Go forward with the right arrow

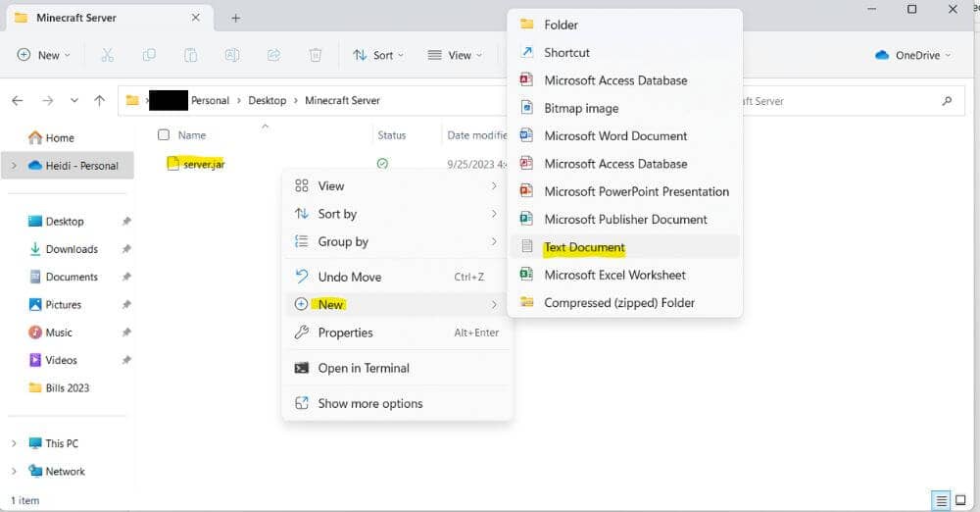[x=47, y=100]
